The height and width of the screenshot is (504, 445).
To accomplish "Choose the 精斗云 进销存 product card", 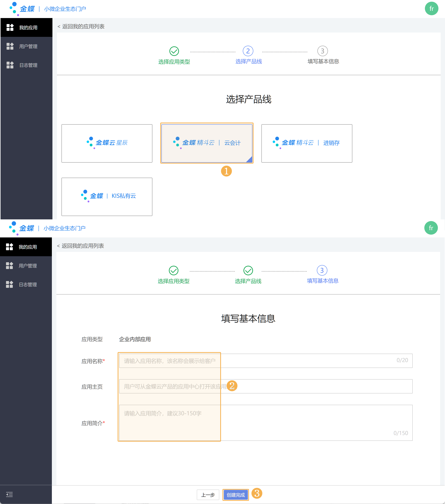I will tap(307, 143).
